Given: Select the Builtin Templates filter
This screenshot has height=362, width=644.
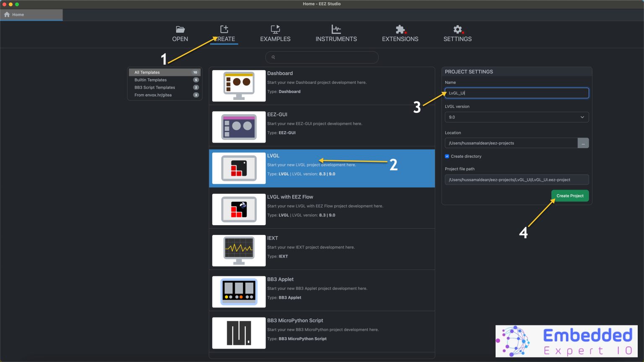Looking at the screenshot, I should click(x=151, y=80).
